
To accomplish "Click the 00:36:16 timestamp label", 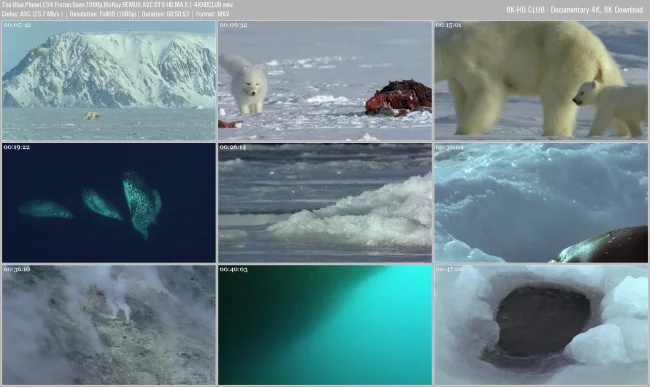I will click(x=17, y=269).
